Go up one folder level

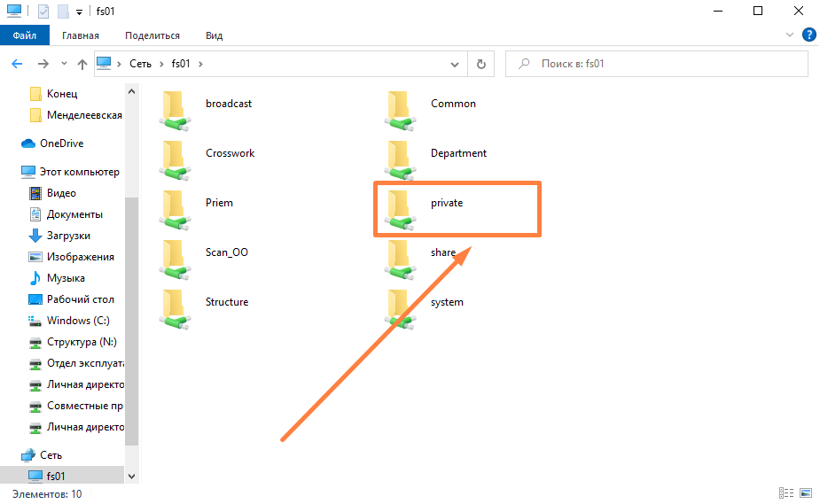click(82, 64)
